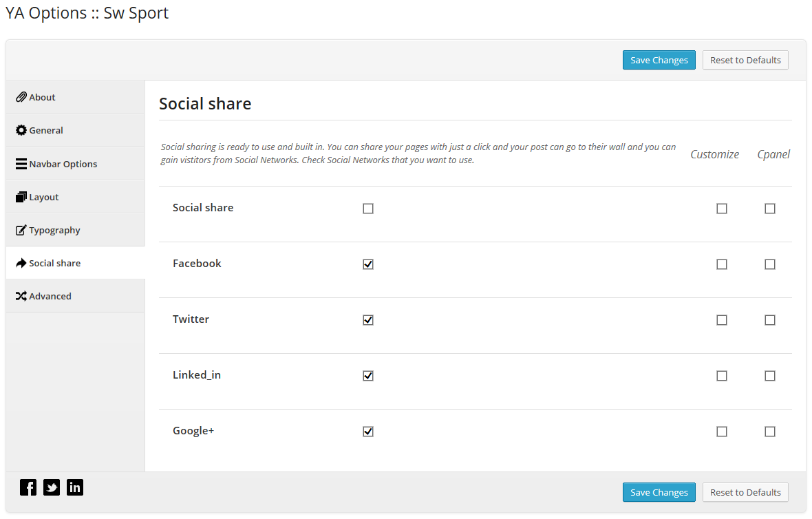Tick the Cpanel checkbox for Social share row
Screen dimensions: 812x519
pyautogui.click(x=770, y=209)
